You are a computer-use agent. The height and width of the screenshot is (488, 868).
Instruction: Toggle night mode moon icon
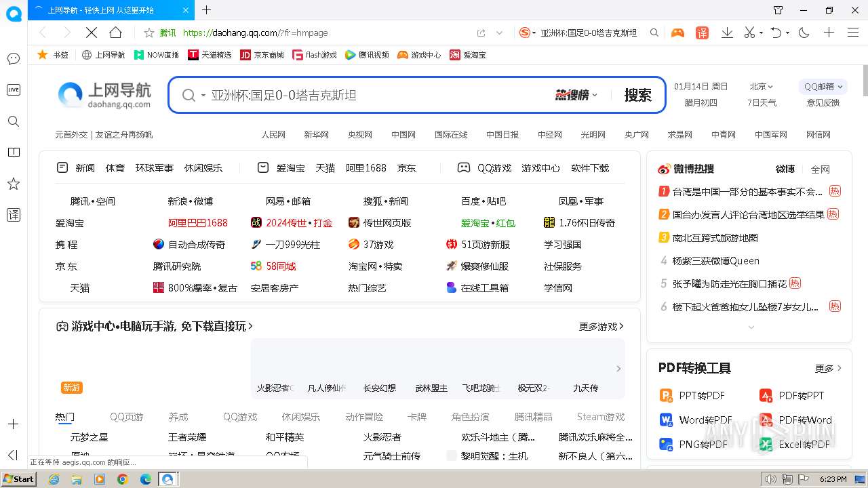804,33
